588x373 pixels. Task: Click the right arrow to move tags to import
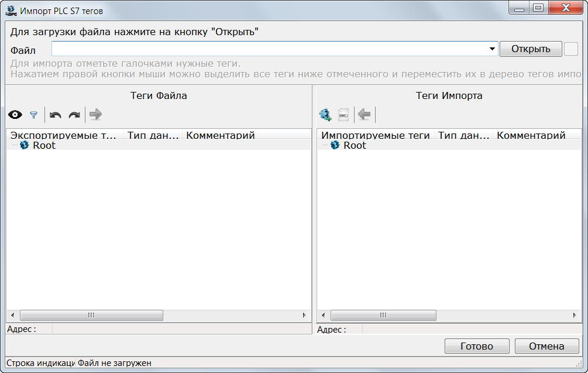[95, 114]
